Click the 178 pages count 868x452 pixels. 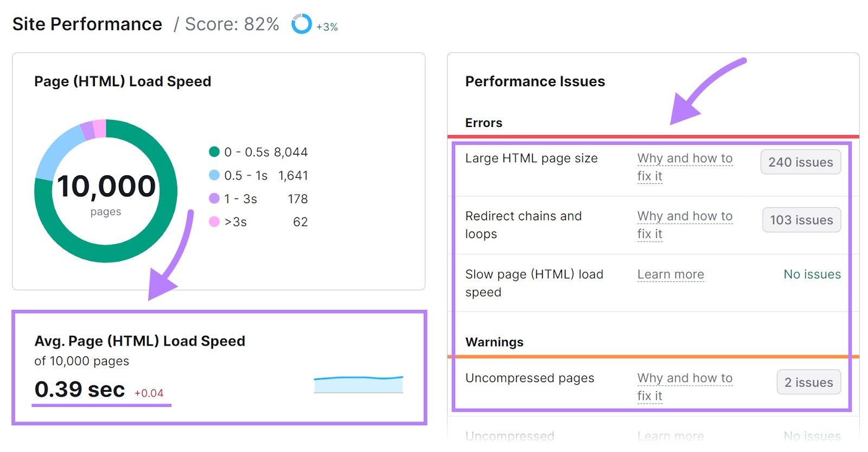[x=298, y=199]
